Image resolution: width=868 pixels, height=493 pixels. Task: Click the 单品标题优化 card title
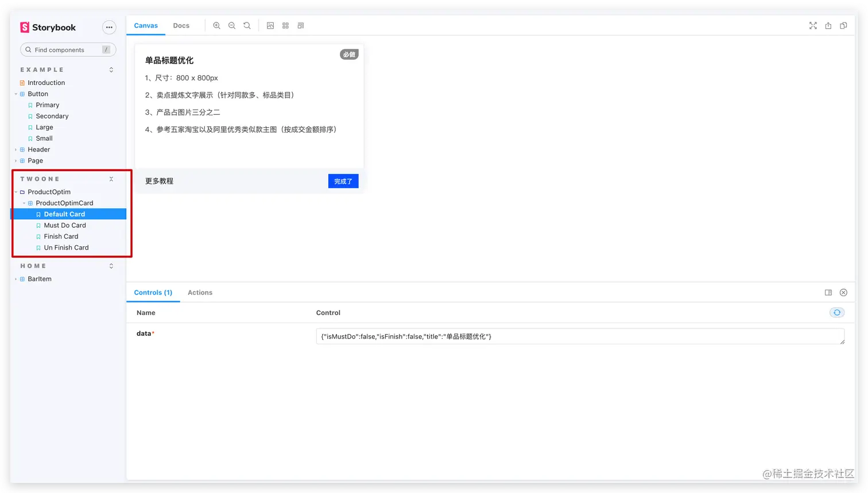pyautogui.click(x=169, y=61)
